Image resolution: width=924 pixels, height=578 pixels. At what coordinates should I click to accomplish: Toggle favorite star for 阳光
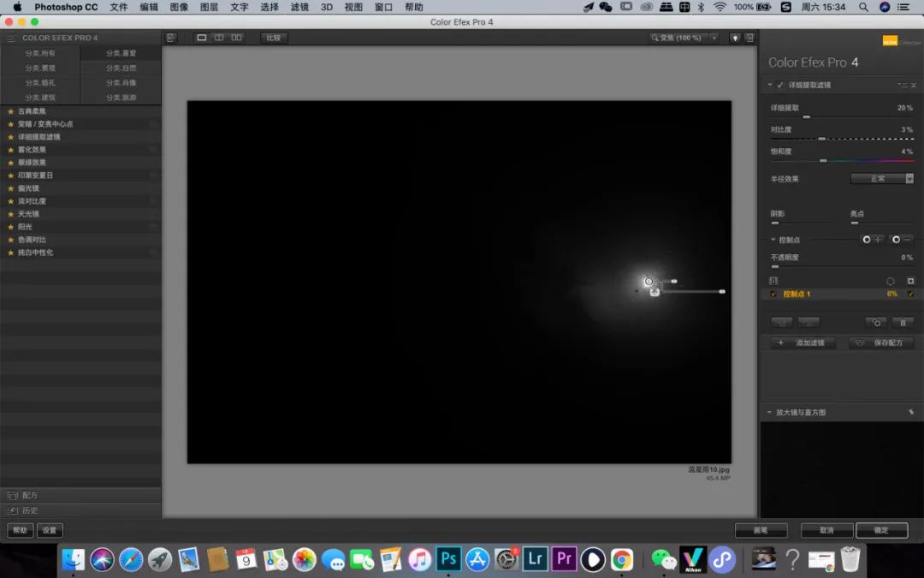click(10, 226)
